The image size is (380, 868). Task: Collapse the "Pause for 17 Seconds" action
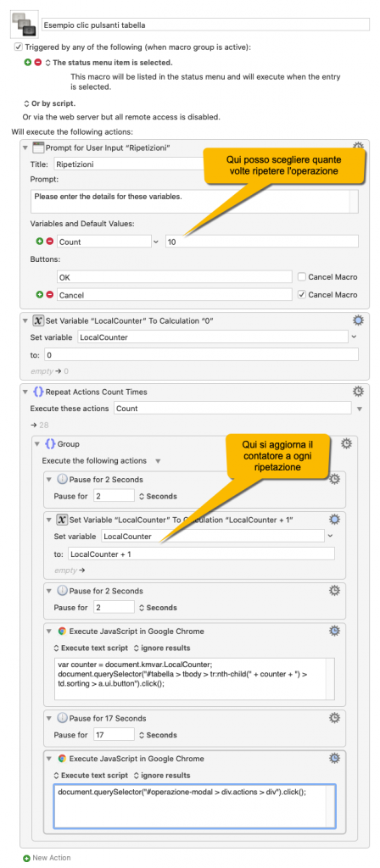(x=48, y=718)
